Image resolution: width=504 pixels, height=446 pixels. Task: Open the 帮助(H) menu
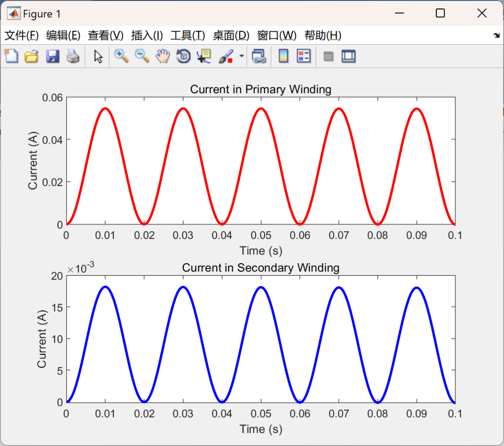(x=323, y=35)
